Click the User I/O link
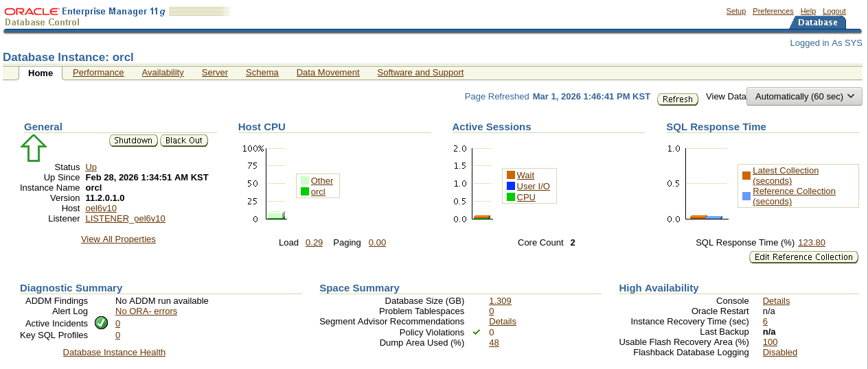 [x=534, y=187]
